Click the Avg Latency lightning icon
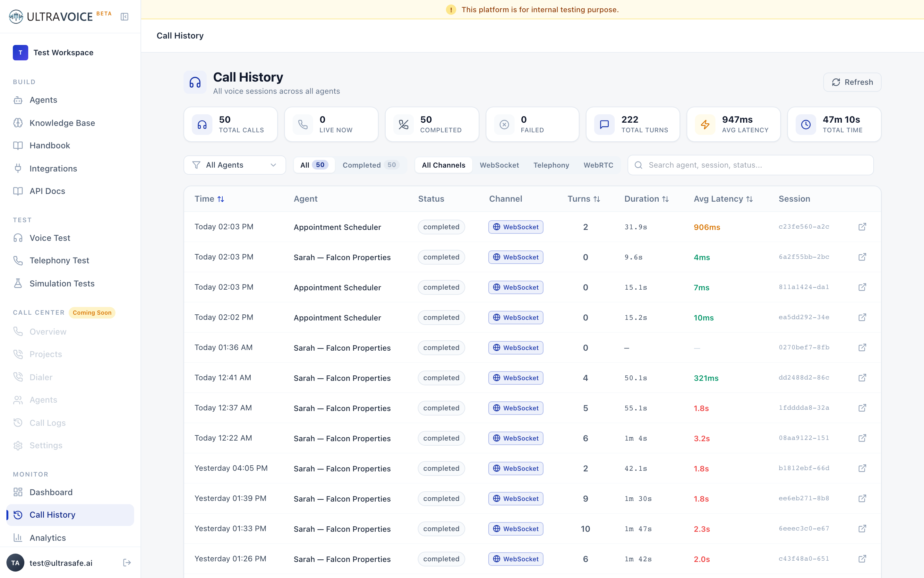This screenshot has height=578, width=924. pyautogui.click(x=705, y=124)
